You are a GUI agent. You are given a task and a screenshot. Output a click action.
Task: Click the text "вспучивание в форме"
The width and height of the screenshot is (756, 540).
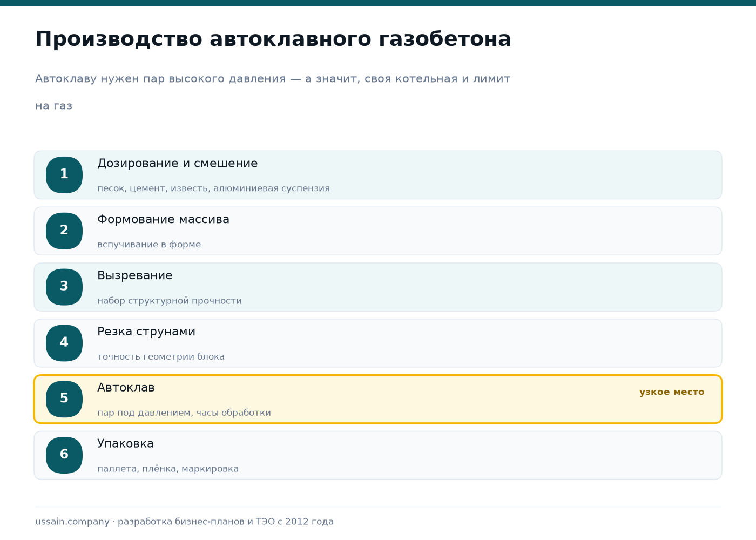click(149, 245)
